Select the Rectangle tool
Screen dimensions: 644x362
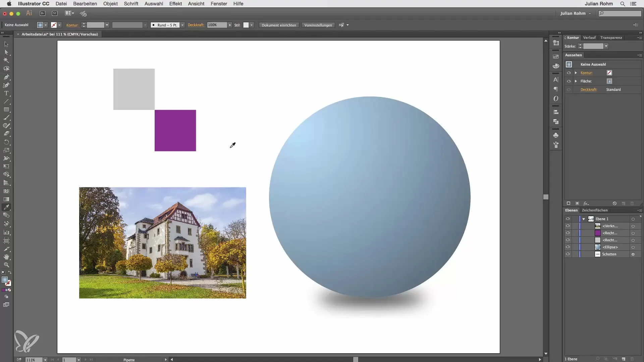coord(6,110)
